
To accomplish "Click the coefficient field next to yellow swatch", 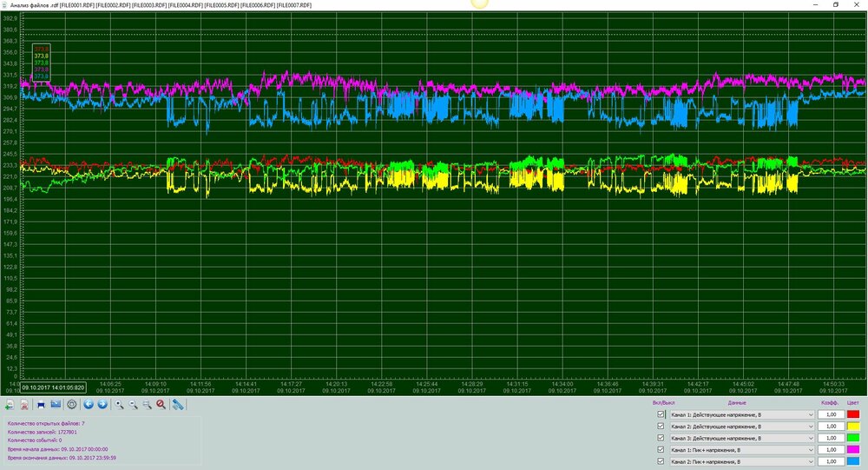I will [x=832, y=427].
